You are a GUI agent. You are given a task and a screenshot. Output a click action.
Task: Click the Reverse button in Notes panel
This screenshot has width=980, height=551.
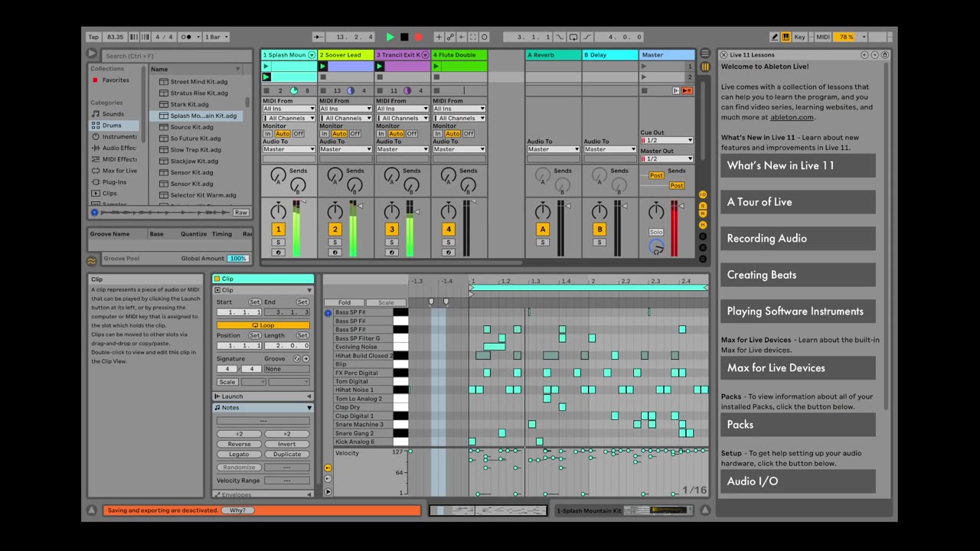click(239, 445)
